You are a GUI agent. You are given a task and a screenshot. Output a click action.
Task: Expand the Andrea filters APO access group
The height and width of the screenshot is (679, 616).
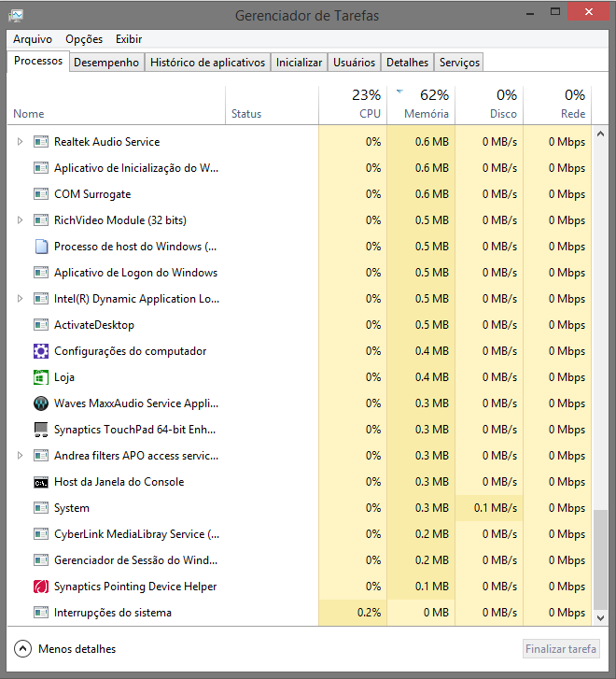(x=20, y=456)
